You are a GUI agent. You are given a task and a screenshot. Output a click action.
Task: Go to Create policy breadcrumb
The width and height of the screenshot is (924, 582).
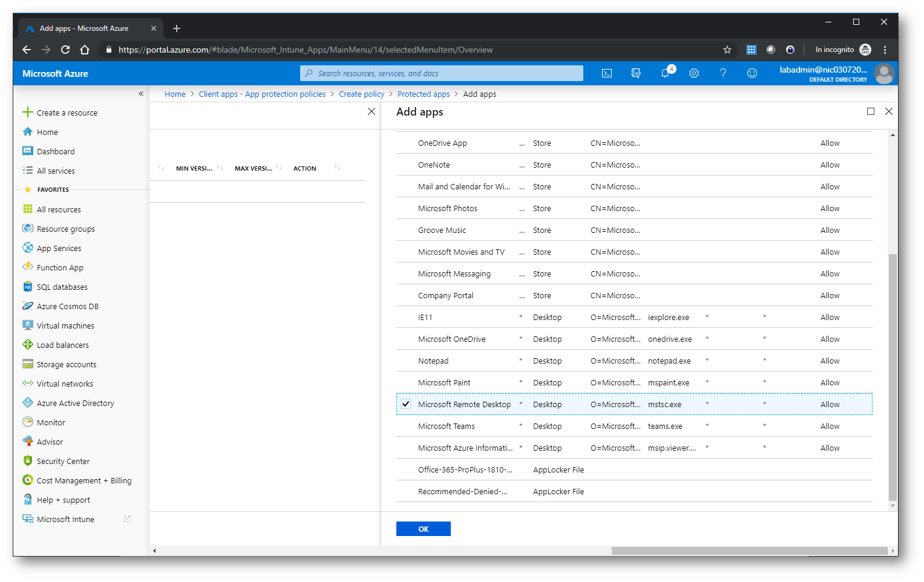tap(361, 94)
